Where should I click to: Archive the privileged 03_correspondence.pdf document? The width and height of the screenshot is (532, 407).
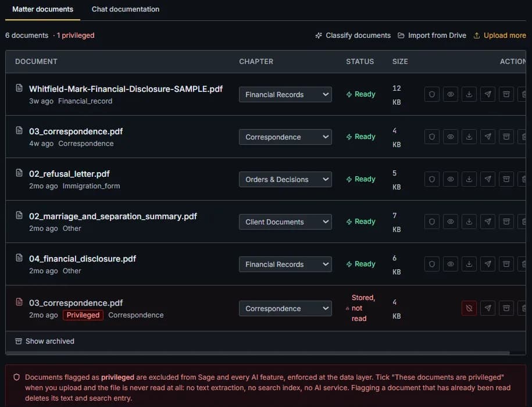click(506, 308)
